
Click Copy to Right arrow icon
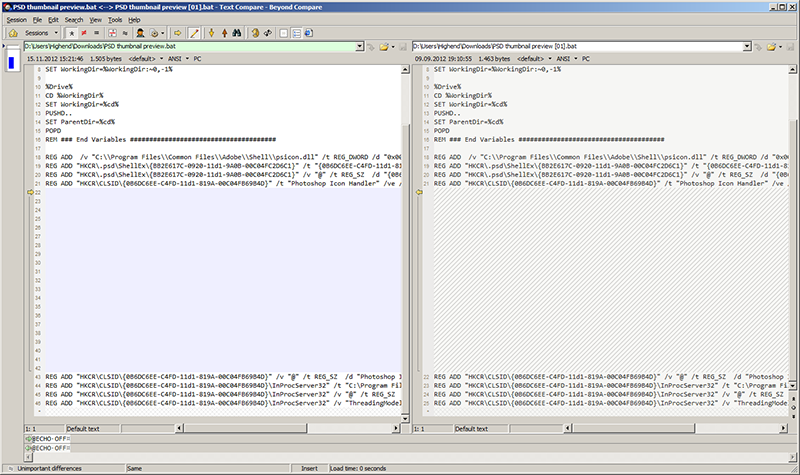click(x=177, y=32)
